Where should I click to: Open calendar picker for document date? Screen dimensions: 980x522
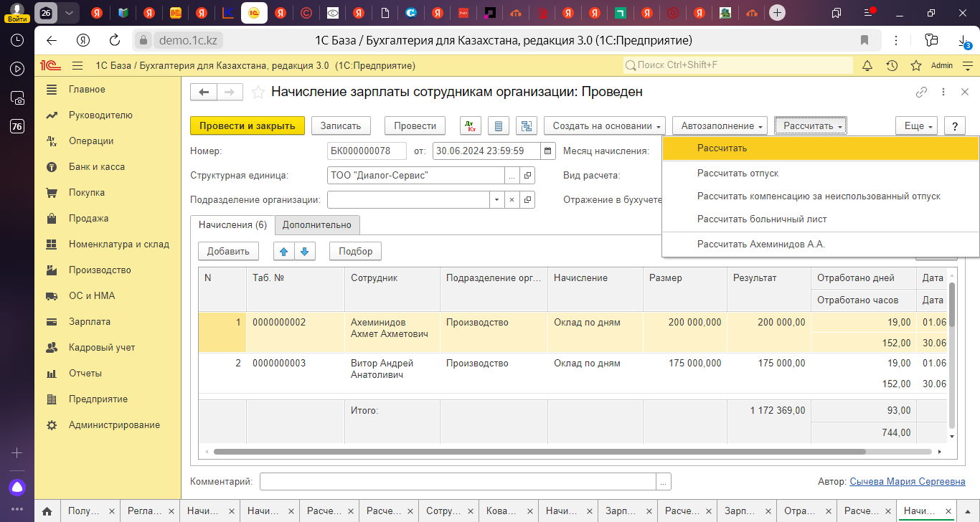pyautogui.click(x=548, y=151)
